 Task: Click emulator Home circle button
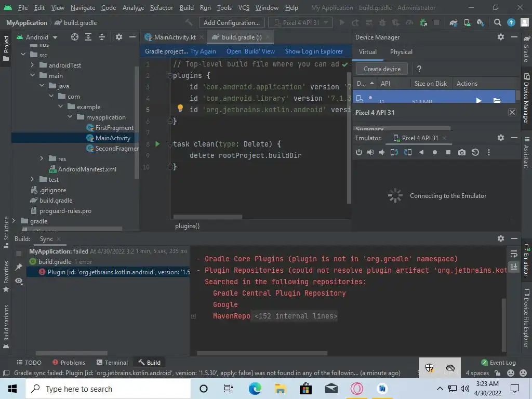coord(435,152)
